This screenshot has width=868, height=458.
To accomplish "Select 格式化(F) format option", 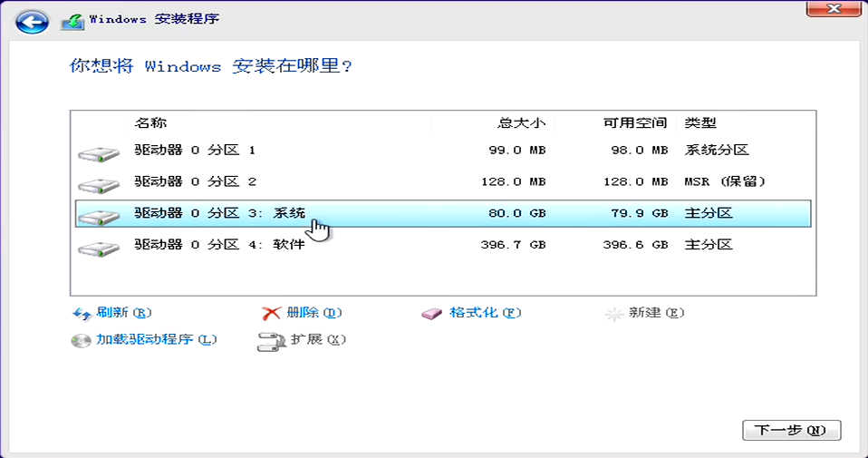I will click(486, 313).
